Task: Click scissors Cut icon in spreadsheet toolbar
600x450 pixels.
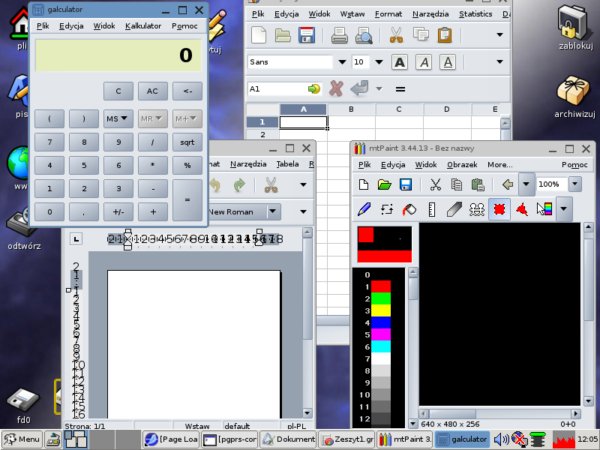Action: pos(396,35)
